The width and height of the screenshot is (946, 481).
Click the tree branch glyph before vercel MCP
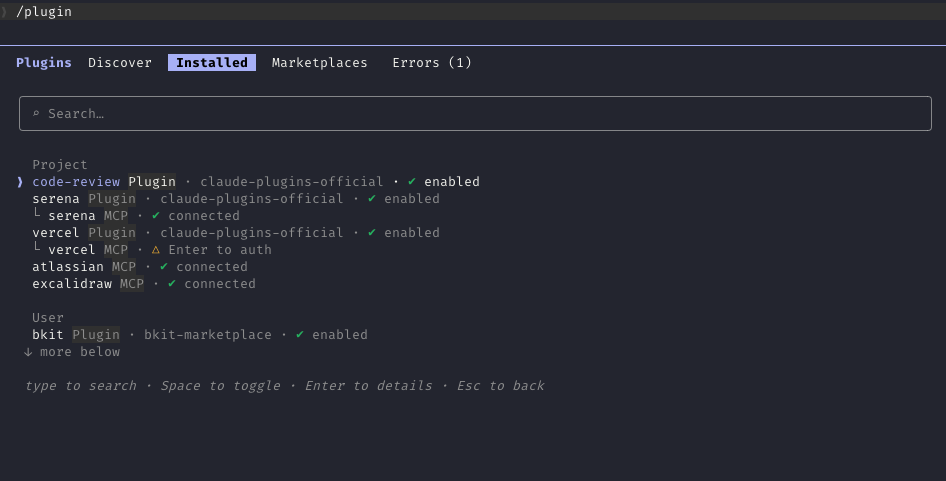point(36,247)
